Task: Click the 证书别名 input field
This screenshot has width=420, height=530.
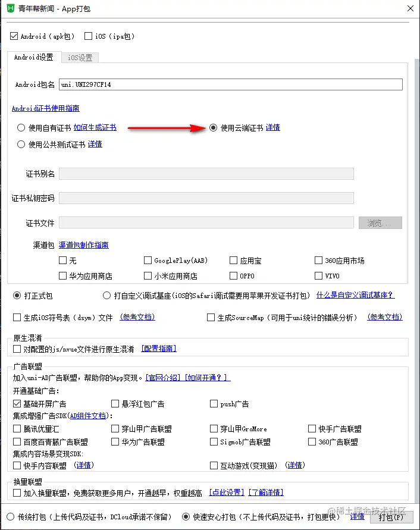Action: coord(206,174)
